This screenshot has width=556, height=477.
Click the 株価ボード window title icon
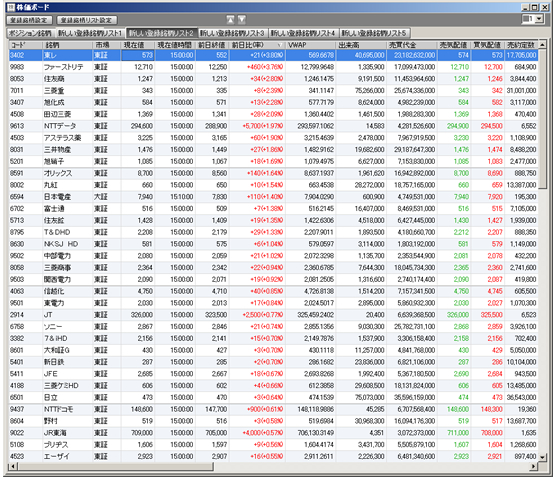[x=11, y=7]
